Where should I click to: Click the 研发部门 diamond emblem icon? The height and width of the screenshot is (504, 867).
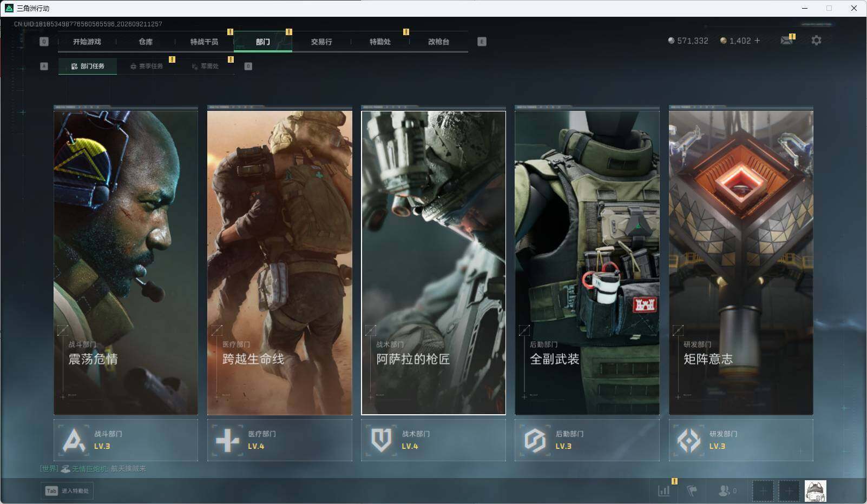[689, 440]
